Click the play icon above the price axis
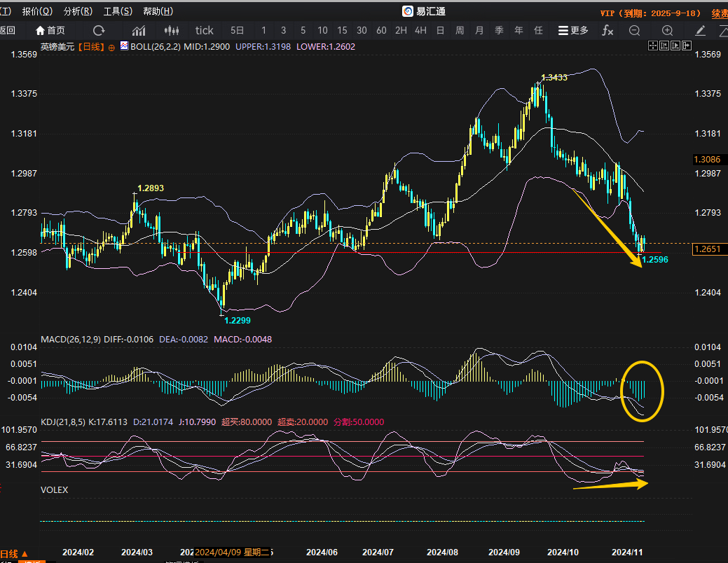Viewport: 728px width, 563px height. tap(675, 46)
